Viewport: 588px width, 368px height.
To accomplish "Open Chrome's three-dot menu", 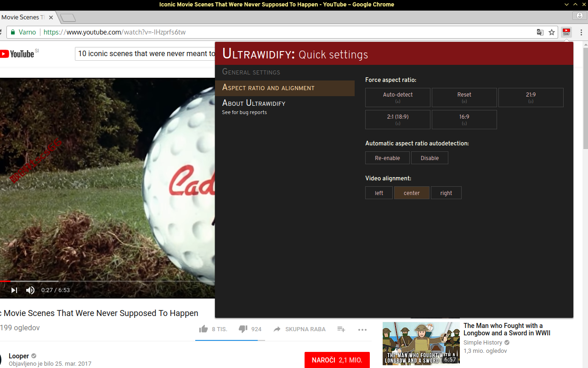I will (581, 32).
